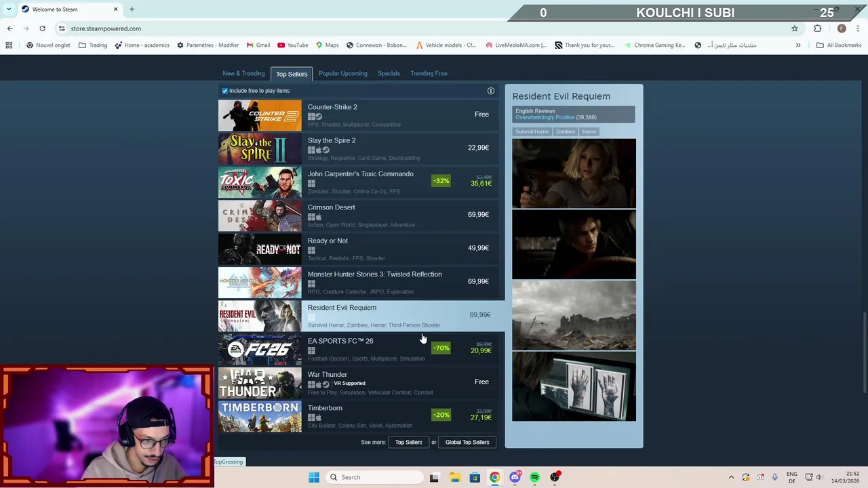
Task: Open volume icon in system tray
Action: pyautogui.click(x=818, y=477)
